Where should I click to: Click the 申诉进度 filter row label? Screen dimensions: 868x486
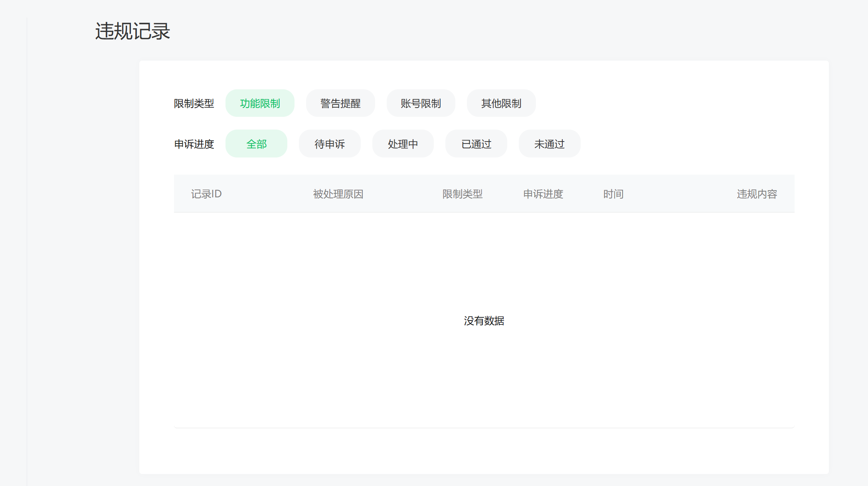(194, 144)
